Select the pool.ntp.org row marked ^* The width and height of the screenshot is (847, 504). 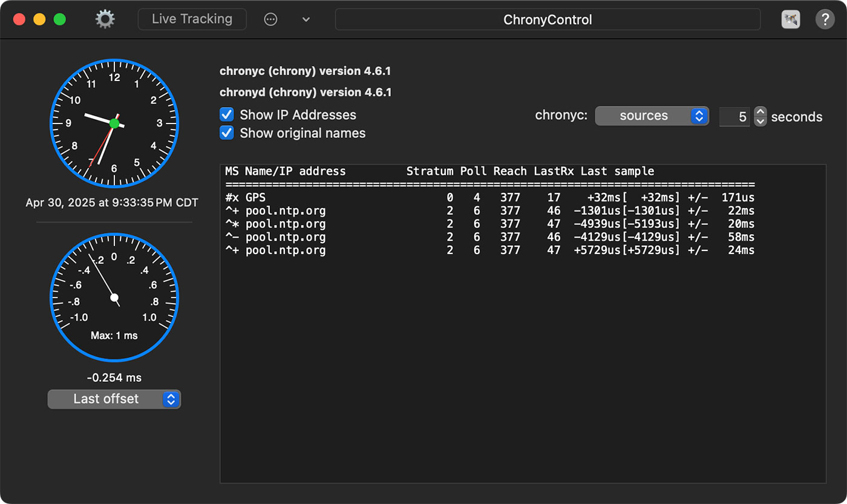click(490, 224)
